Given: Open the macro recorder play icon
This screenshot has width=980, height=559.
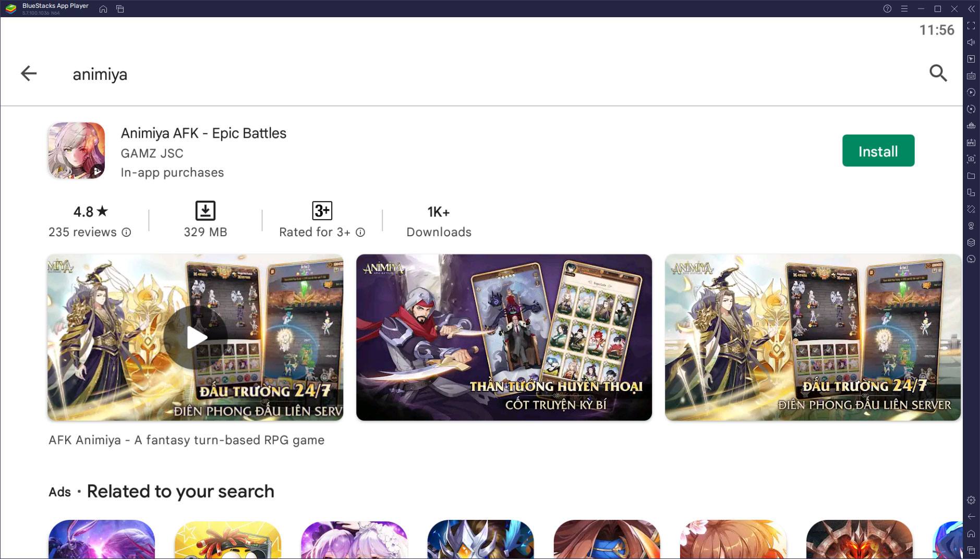Looking at the screenshot, I should (x=971, y=92).
